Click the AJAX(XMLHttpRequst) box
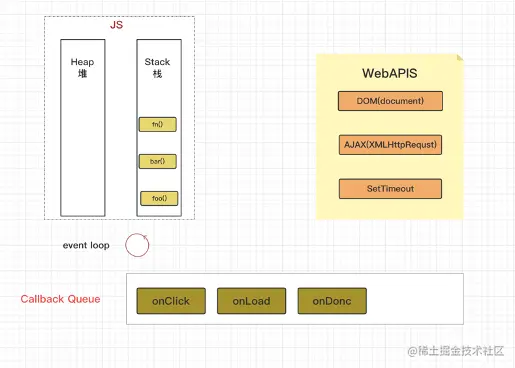The image size is (515, 368). point(390,145)
